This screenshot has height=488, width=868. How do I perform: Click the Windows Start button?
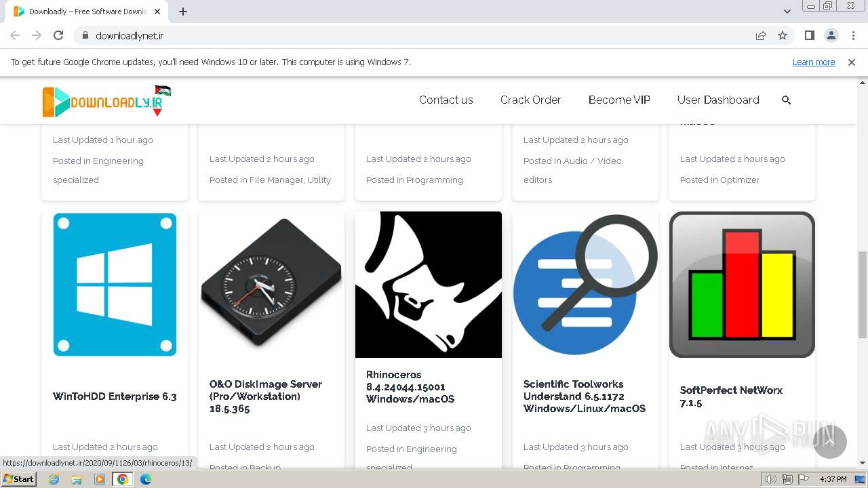click(x=18, y=479)
